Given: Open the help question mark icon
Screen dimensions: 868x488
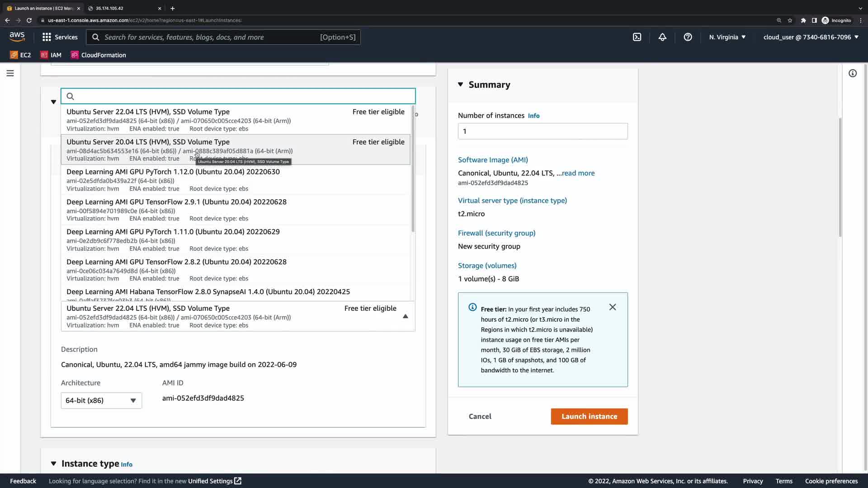Looking at the screenshot, I should pos(688,37).
